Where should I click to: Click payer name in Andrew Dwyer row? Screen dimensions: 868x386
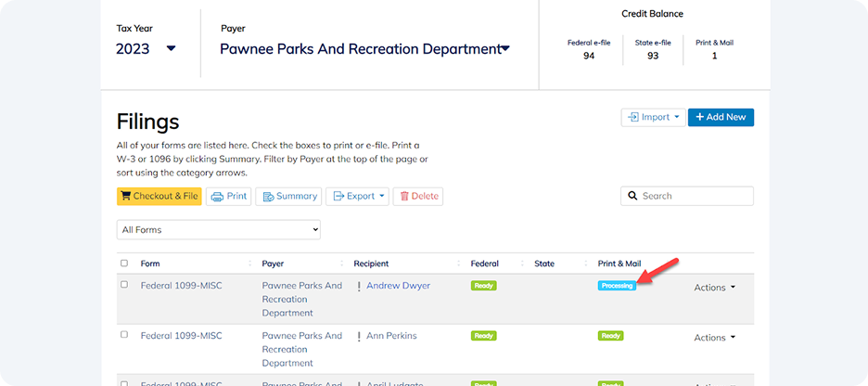(302, 299)
